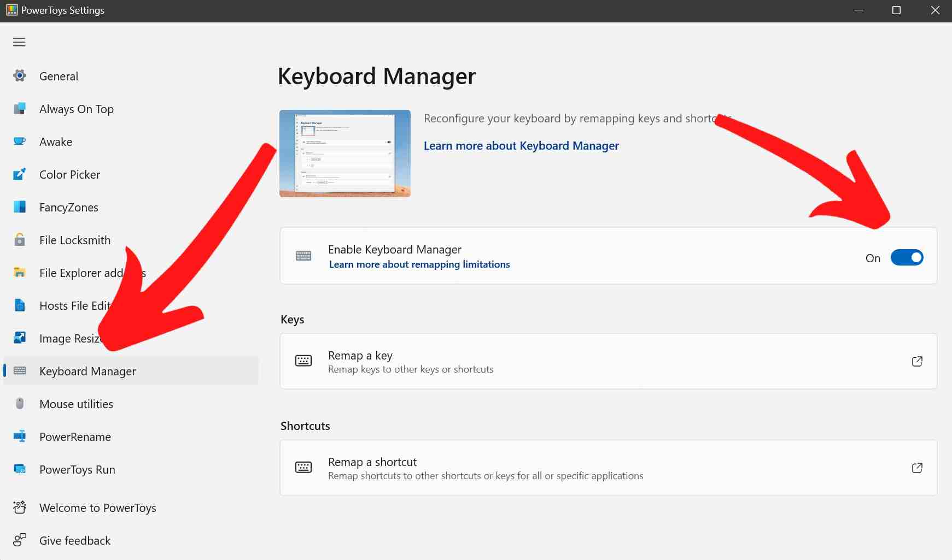
Task: Click the PowerToys Settings window title
Action: tap(63, 10)
